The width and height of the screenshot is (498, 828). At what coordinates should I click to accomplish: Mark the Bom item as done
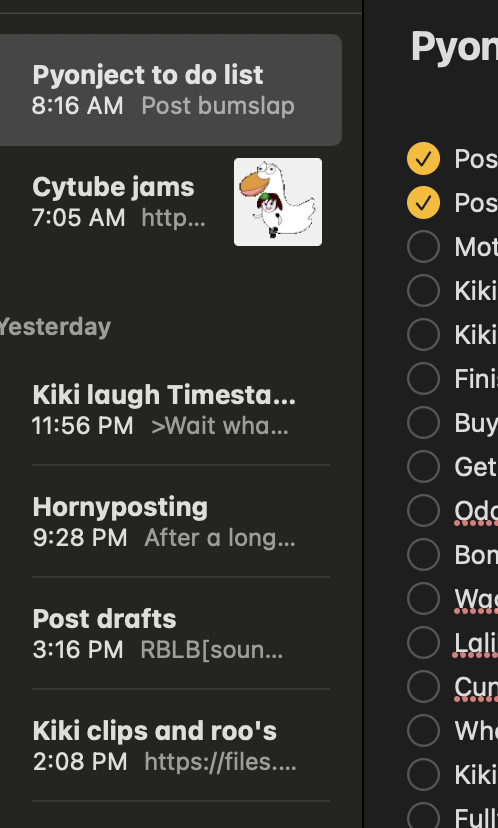424,554
